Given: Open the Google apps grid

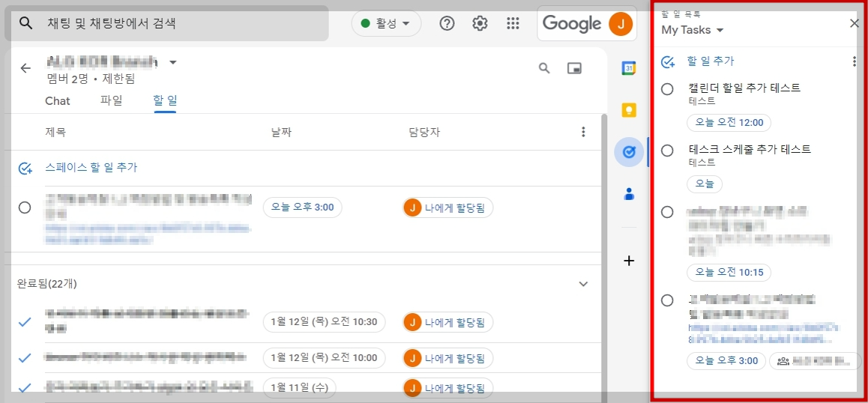Looking at the screenshot, I should (x=513, y=23).
